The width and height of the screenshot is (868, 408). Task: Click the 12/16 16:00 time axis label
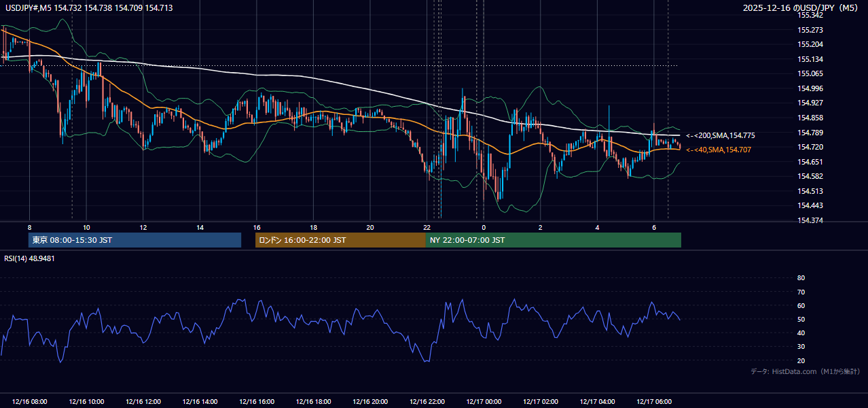click(x=256, y=402)
